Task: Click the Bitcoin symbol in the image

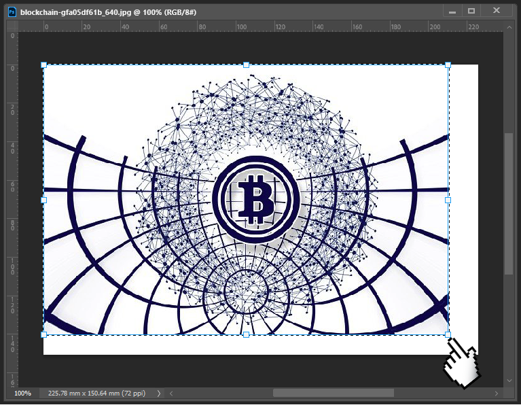Action: click(256, 200)
